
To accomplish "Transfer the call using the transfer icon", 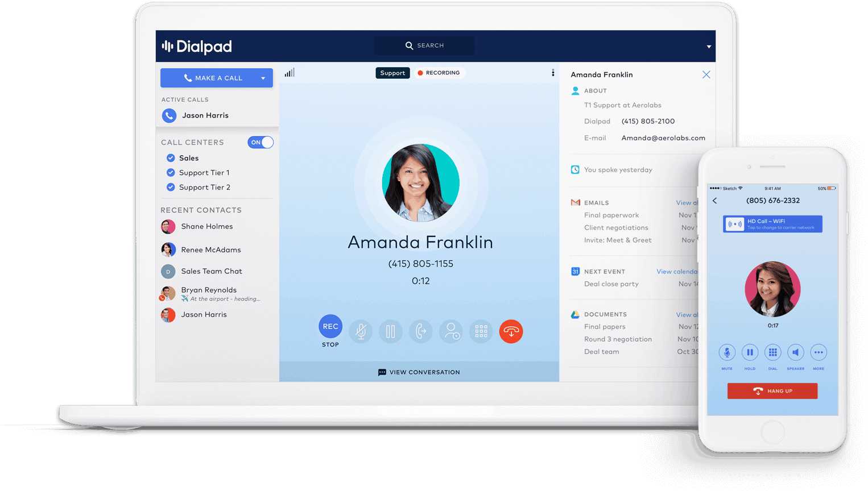I will point(421,331).
